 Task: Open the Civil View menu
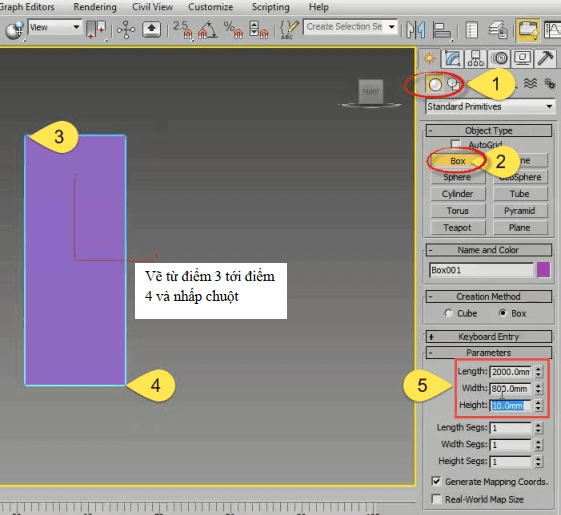pyautogui.click(x=152, y=7)
